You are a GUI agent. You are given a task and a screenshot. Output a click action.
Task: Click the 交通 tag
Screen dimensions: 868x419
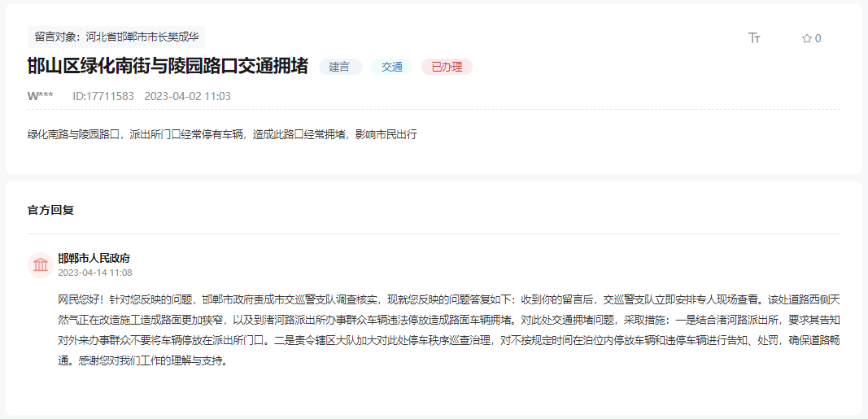(391, 67)
